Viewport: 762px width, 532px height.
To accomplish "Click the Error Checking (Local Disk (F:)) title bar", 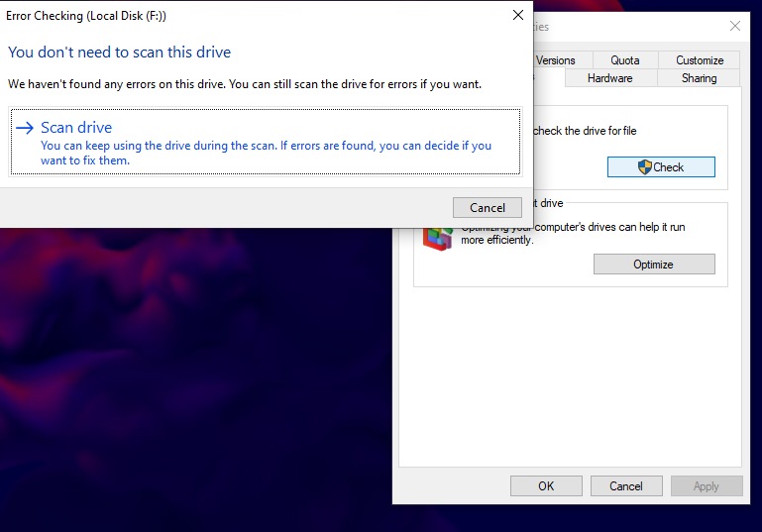I will pyautogui.click(x=248, y=15).
